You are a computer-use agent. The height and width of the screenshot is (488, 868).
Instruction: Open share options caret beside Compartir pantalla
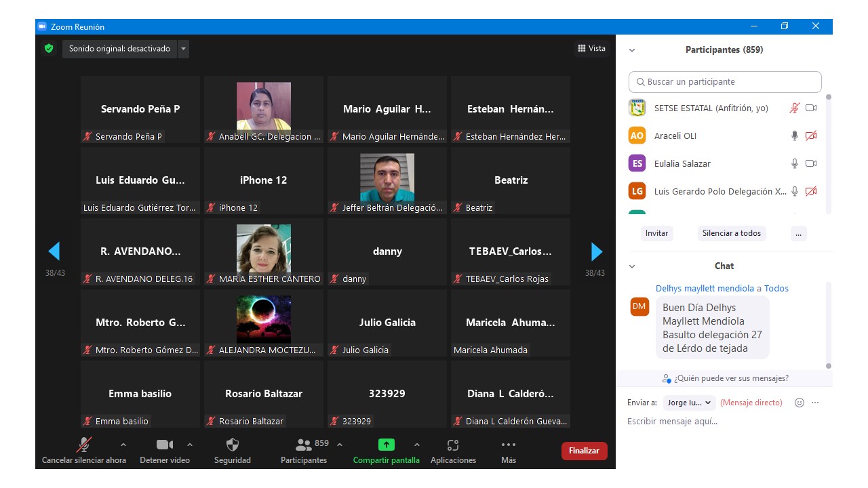[x=417, y=445]
